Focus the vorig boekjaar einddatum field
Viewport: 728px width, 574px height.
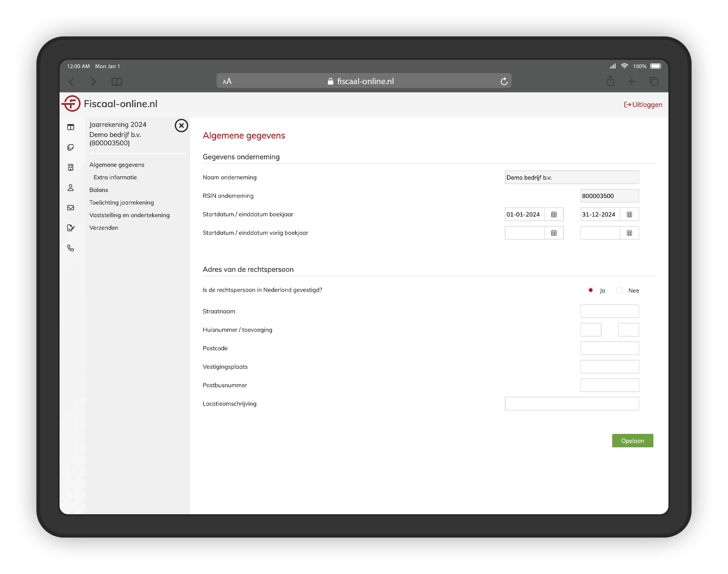tap(600, 233)
